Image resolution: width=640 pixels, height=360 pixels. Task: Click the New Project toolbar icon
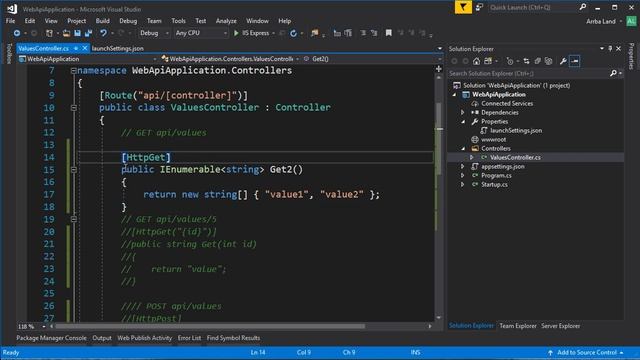(x=49, y=33)
